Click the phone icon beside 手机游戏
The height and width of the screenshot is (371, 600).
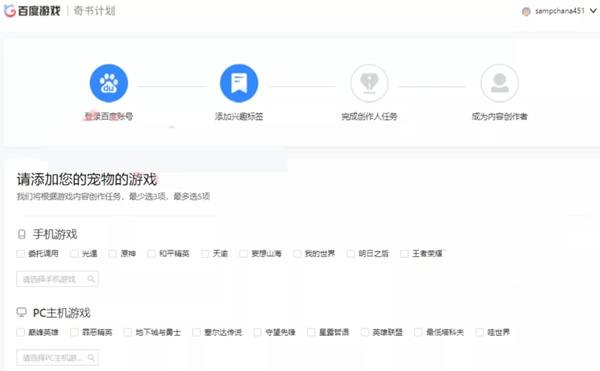[22, 234]
